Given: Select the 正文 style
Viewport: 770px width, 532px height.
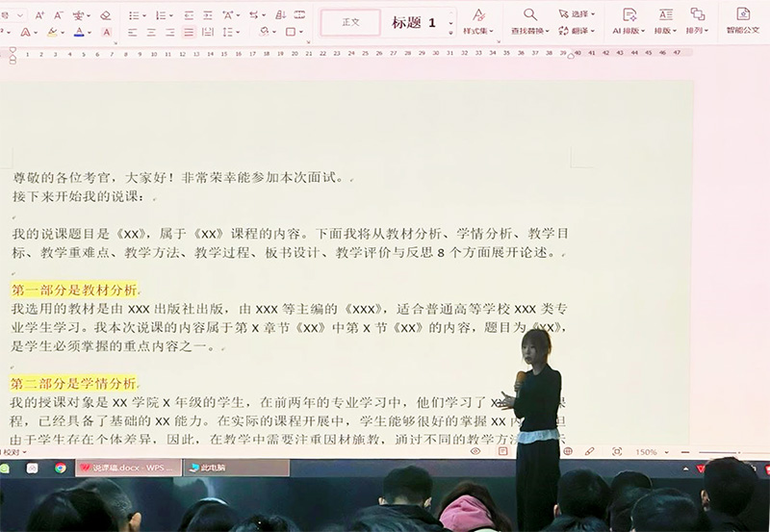Looking at the screenshot, I should [x=350, y=22].
